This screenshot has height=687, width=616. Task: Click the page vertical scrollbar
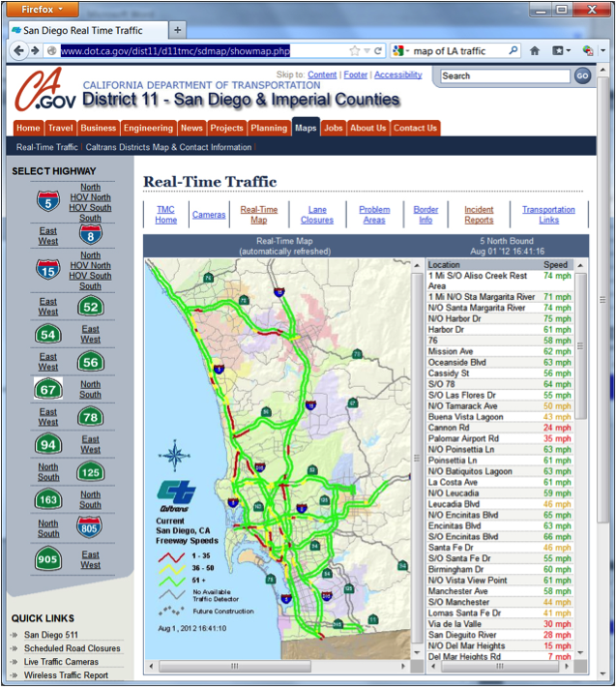coord(602,300)
